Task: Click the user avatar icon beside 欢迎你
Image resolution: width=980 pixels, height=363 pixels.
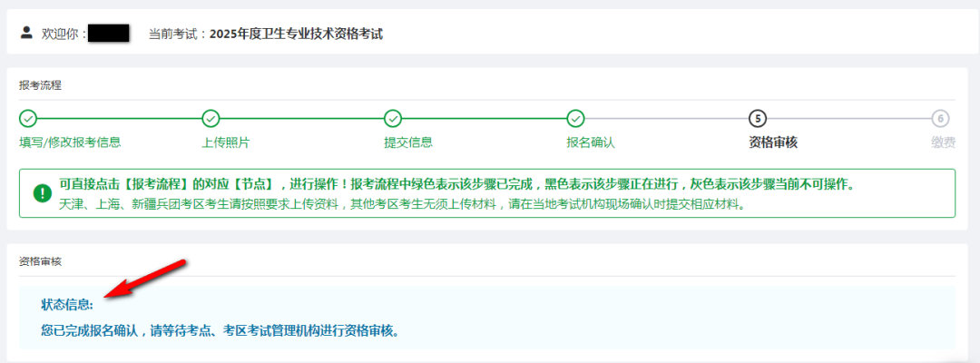Action: 26,33
